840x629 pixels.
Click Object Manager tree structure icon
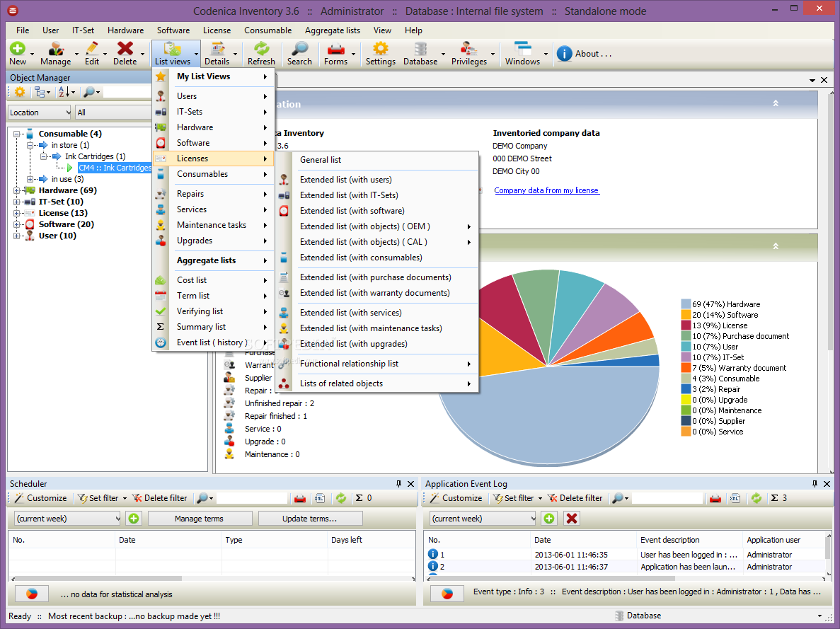[40, 92]
